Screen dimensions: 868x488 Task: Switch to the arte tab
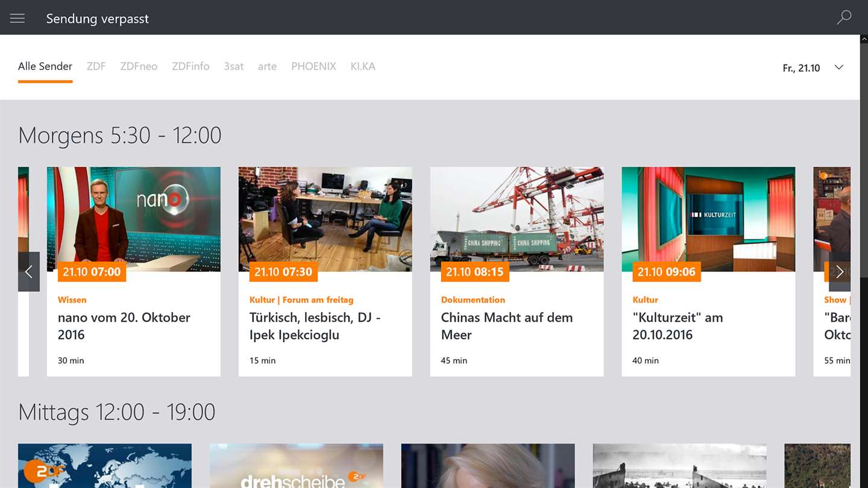point(267,66)
